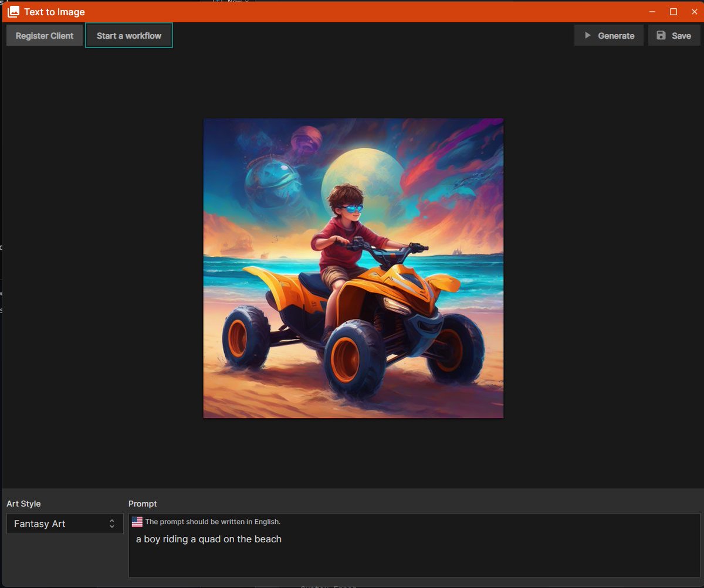The height and width of the screenshot is (588, 704).
Task: Click the play icon on Generate
Action: point(587,36)
